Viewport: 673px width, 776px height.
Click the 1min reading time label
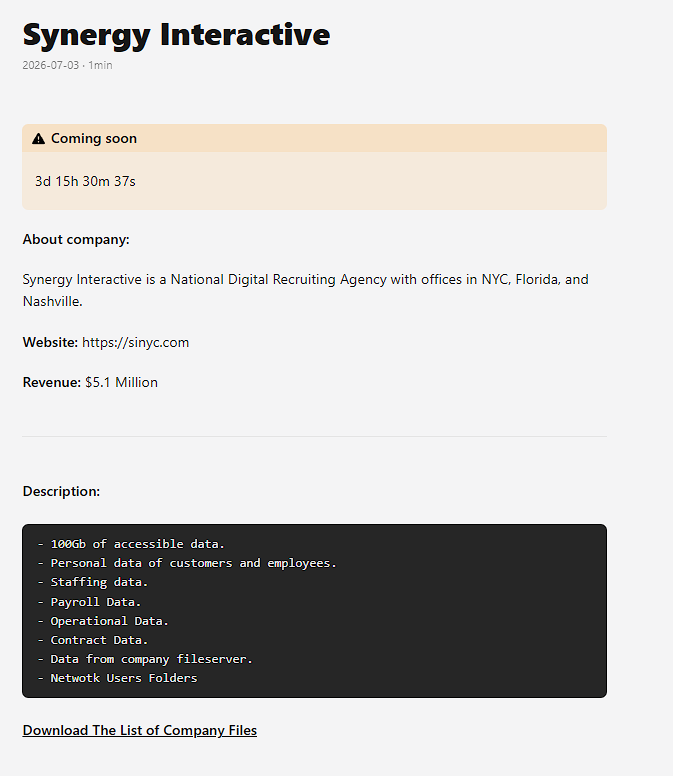(100, 65)
